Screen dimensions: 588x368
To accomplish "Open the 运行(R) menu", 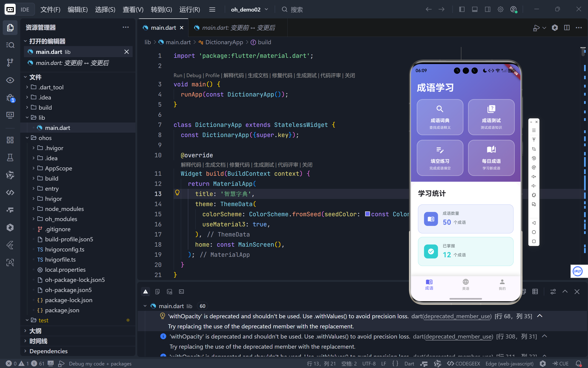I will (x=189, y=9).
